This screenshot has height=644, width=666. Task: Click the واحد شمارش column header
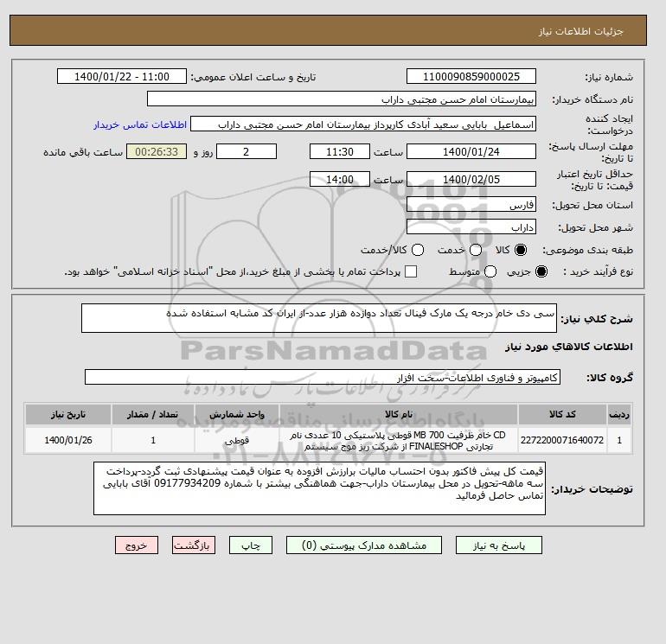[x=237, y=414]
